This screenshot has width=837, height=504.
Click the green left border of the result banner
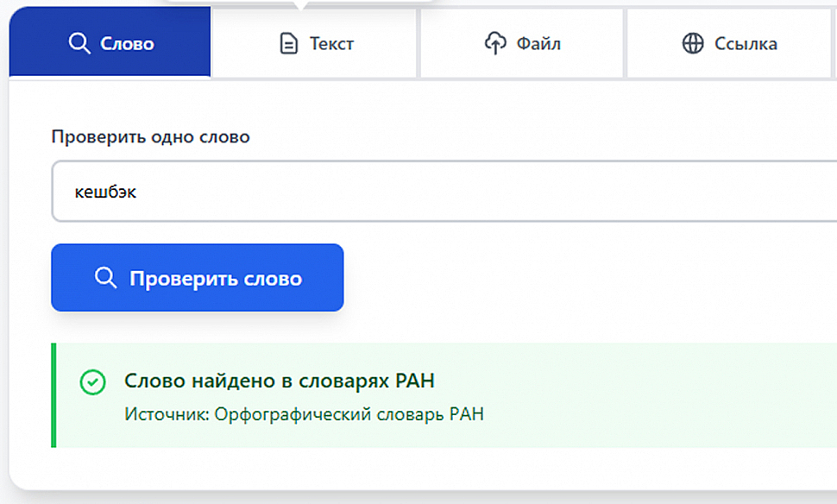(53, 395)
